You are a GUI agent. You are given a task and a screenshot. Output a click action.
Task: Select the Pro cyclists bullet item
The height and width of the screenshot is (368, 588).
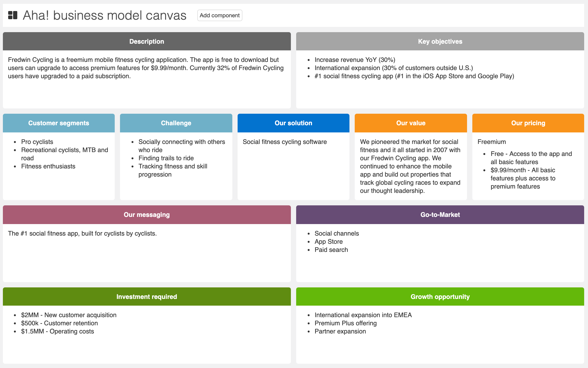(37, 141)
